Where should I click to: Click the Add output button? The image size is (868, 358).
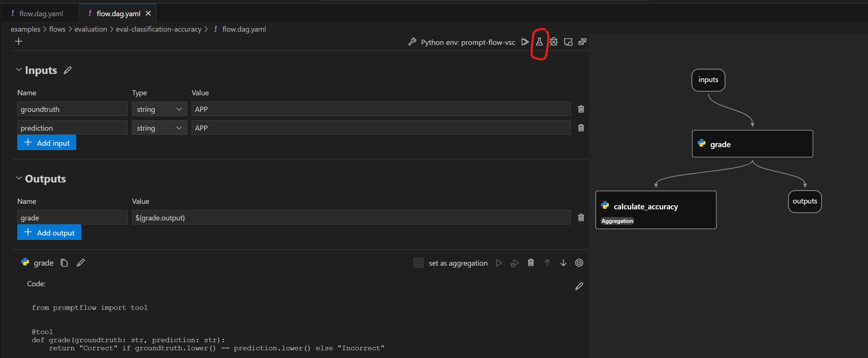pos(49,233)
